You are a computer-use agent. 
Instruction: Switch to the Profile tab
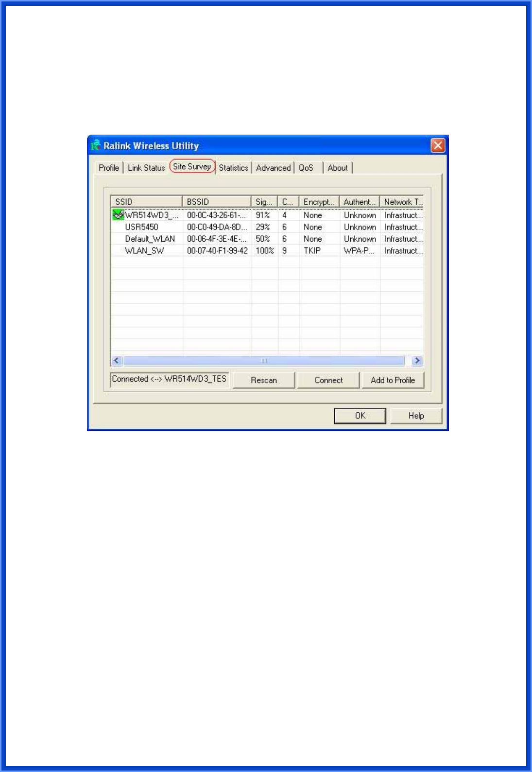pos(109,168)
